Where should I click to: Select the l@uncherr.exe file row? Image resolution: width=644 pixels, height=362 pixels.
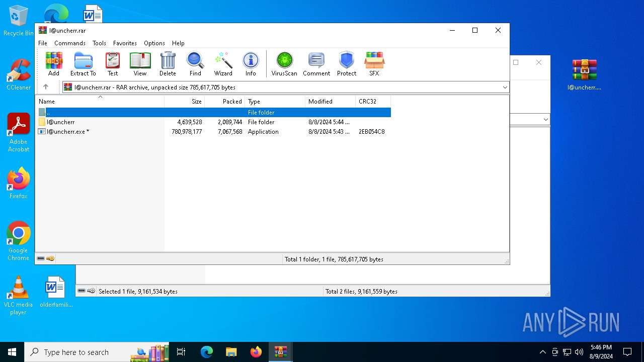pos(213,132)
